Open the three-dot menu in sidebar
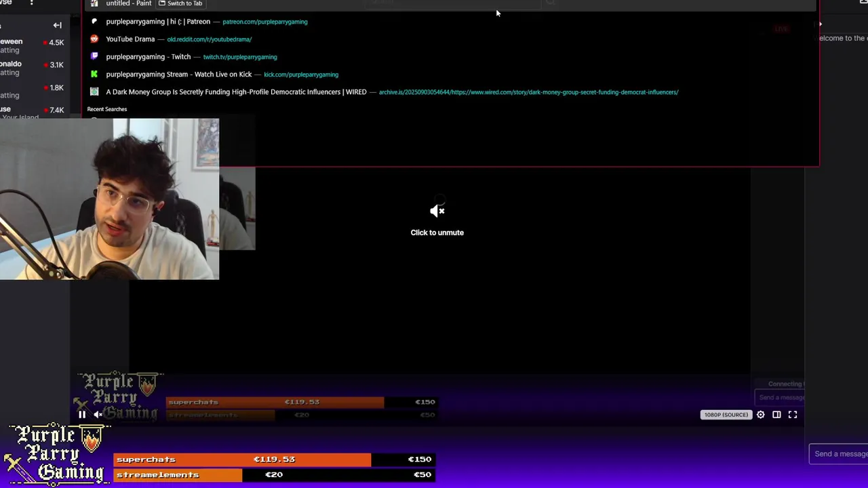The image size is (868, 488). 31,3
